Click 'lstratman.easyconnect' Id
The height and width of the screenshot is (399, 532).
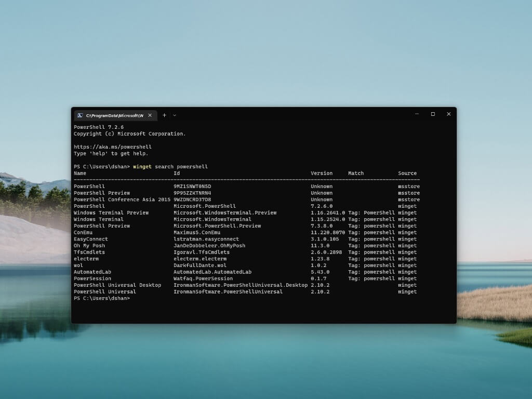point(206,239)
